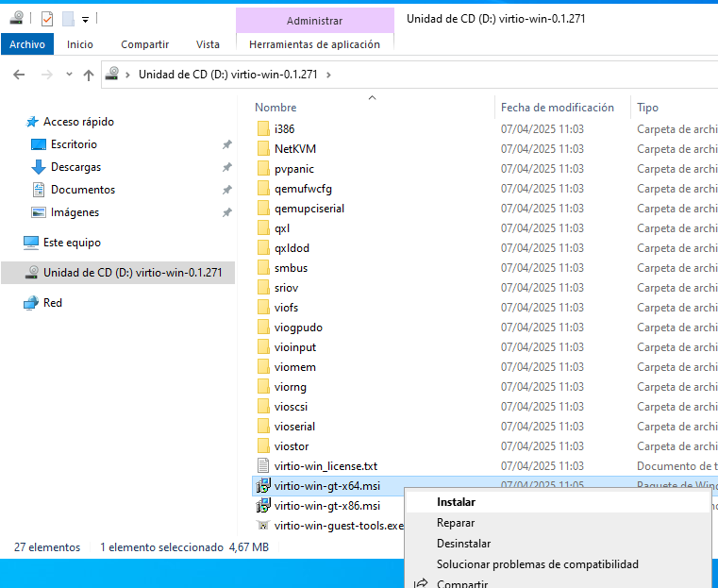The image size is (718, 588).
Task: Click the pin icon next to Documentos
Action: point(226,190)
